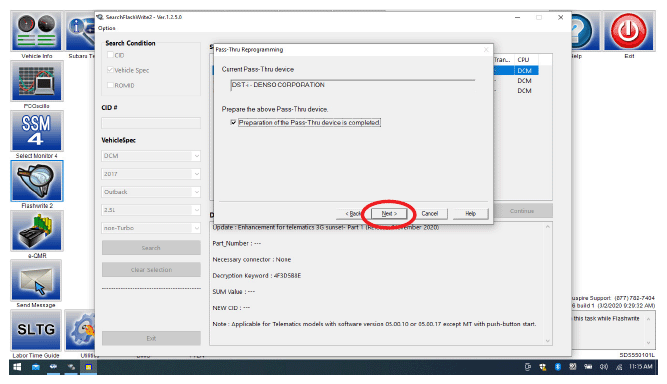Toggle the Vehicle Spec search condition checkbox
667x384 pixels.
pyautogui.click(x=110, y=70)
